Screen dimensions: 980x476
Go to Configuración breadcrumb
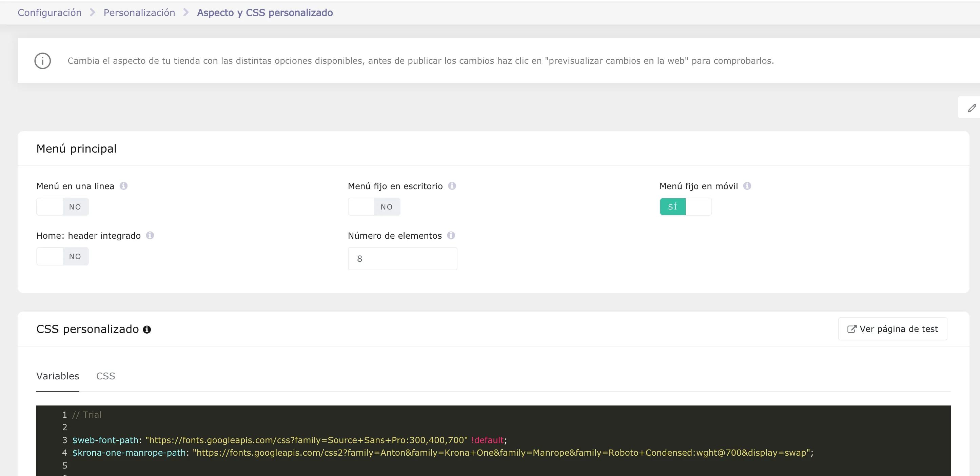tap(50, 13)
